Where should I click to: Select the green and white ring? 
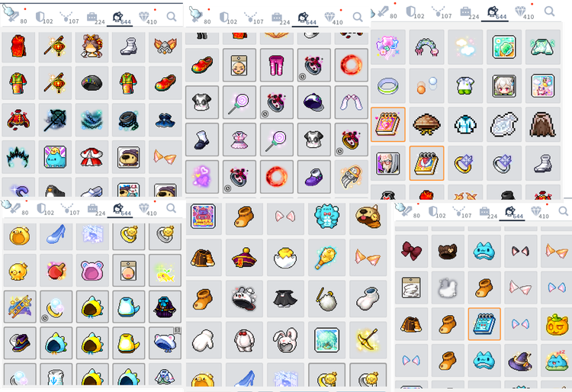(387, 86)
